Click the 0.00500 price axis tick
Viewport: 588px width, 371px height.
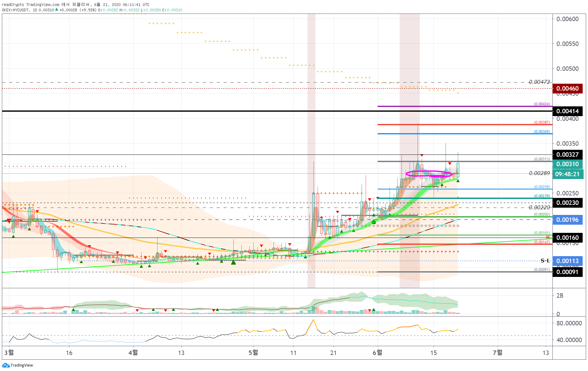tap(567, 69)
